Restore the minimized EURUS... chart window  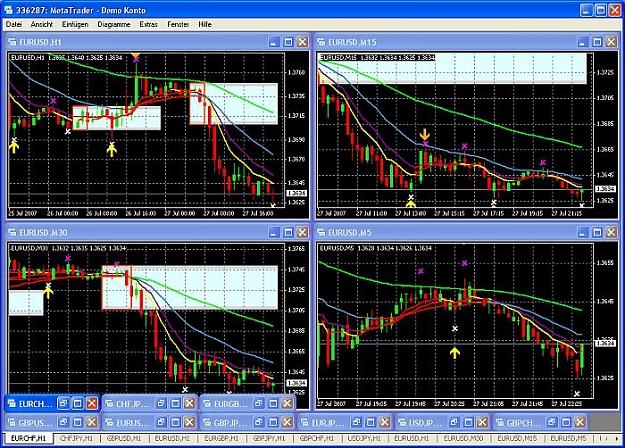pyautogui.click(x=161, y=422)
